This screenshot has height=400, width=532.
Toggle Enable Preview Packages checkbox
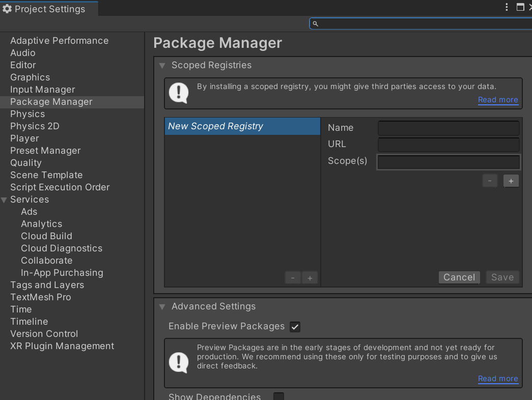pyautogui.click(x=295, y=327)
